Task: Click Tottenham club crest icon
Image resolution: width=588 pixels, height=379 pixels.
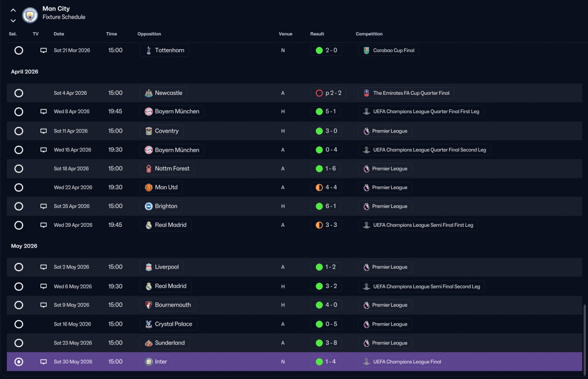Action: coord(148,51)
